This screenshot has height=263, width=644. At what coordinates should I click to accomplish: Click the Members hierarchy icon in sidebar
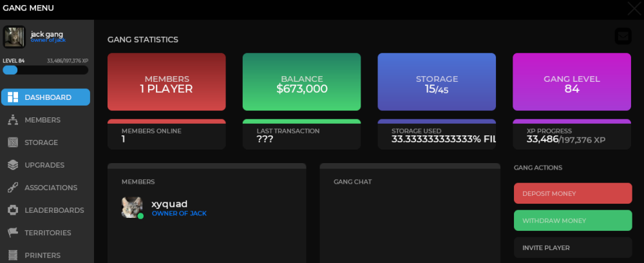click(x=13, y=120)
